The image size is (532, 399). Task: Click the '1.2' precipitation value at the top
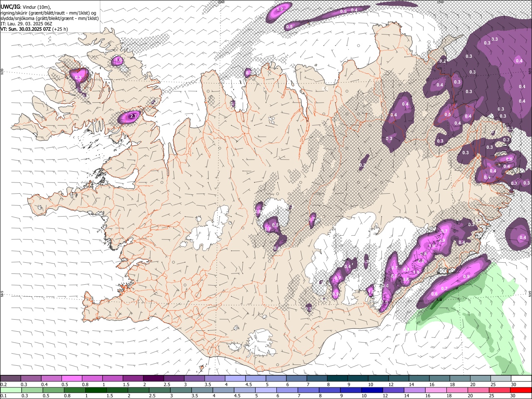(x=280, y=9)
